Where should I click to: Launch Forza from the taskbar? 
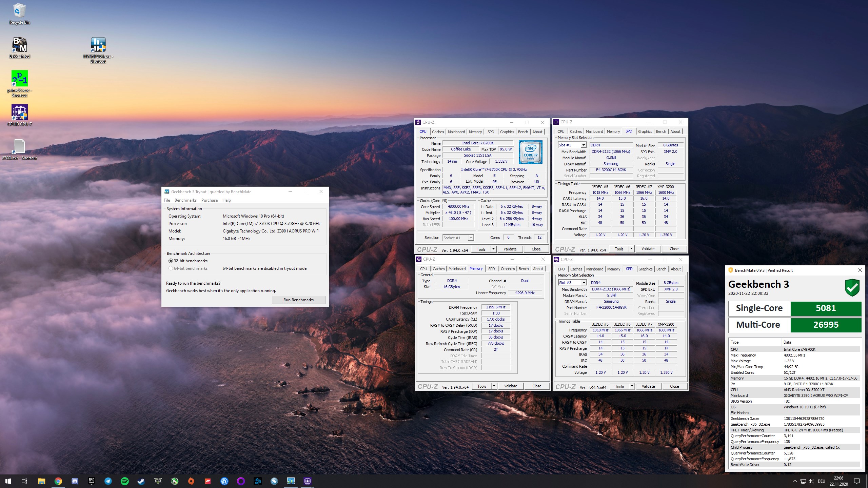[x=208, y=481]
